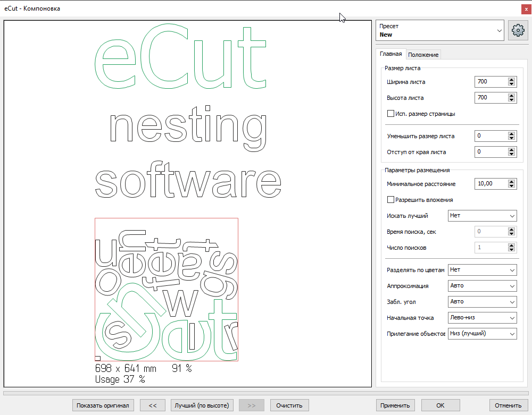532x415 pixels.
Task: Click the Показать оригинал button
Action: click(x=103, y=405)
